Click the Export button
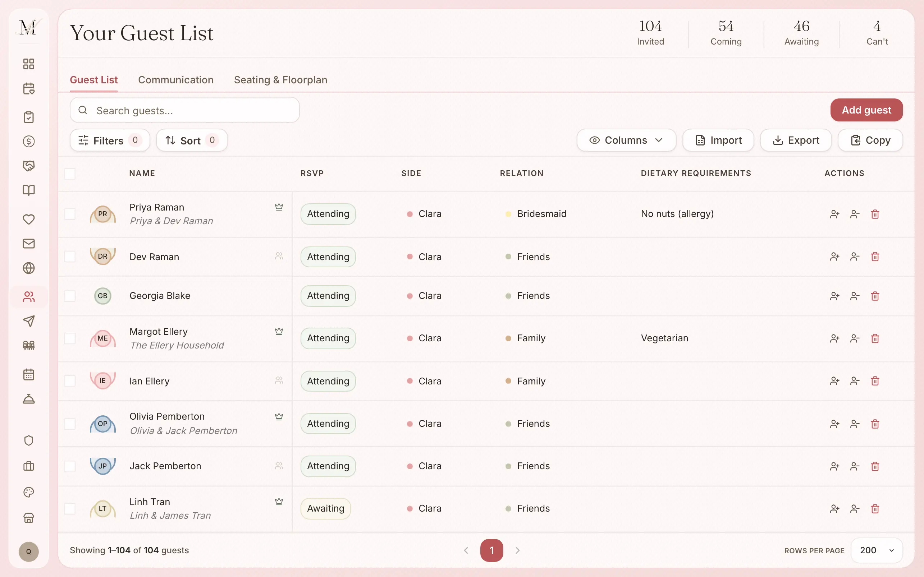 (796, 140)
